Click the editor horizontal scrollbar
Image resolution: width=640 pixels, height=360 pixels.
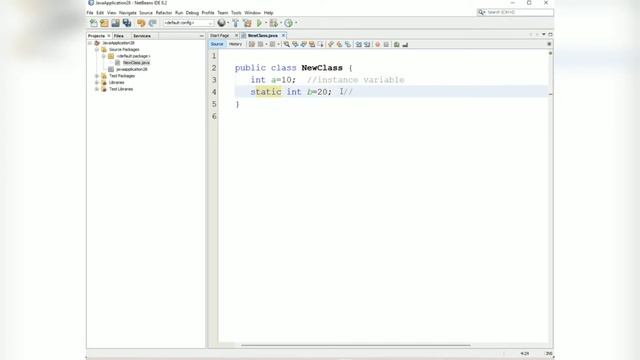(x=356, y=345)
